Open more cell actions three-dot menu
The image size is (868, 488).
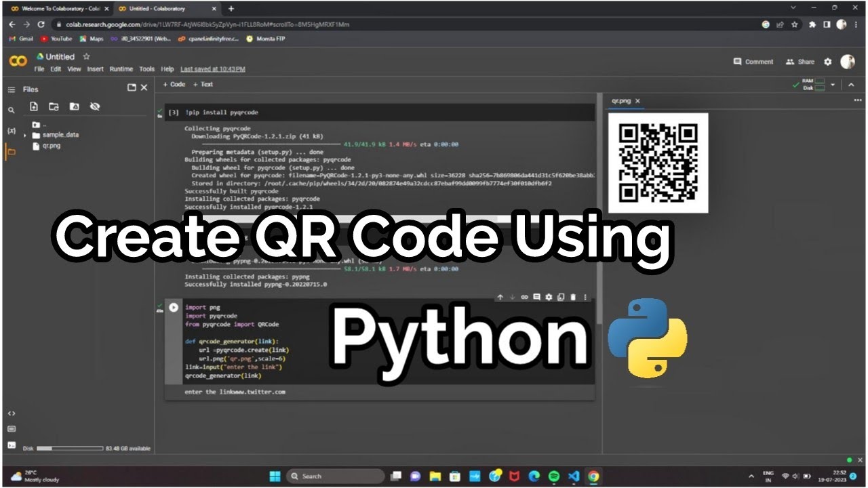[x=585, y=297]
